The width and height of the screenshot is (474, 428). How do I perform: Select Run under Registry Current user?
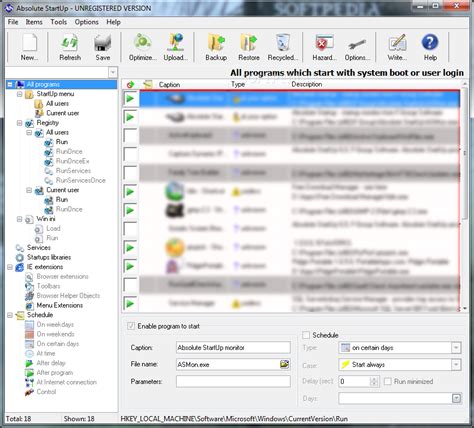62,200
